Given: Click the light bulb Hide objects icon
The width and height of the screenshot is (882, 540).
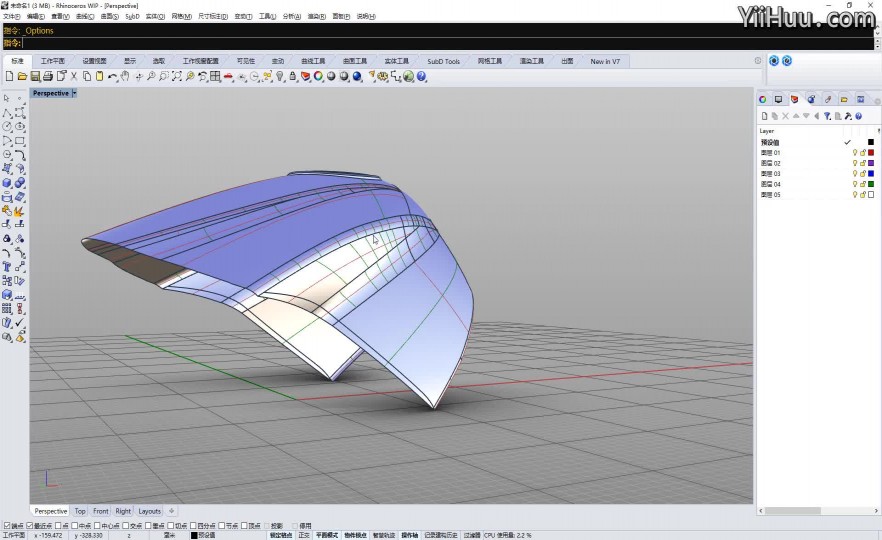Looking at the screenshot, I should (280, 76).
